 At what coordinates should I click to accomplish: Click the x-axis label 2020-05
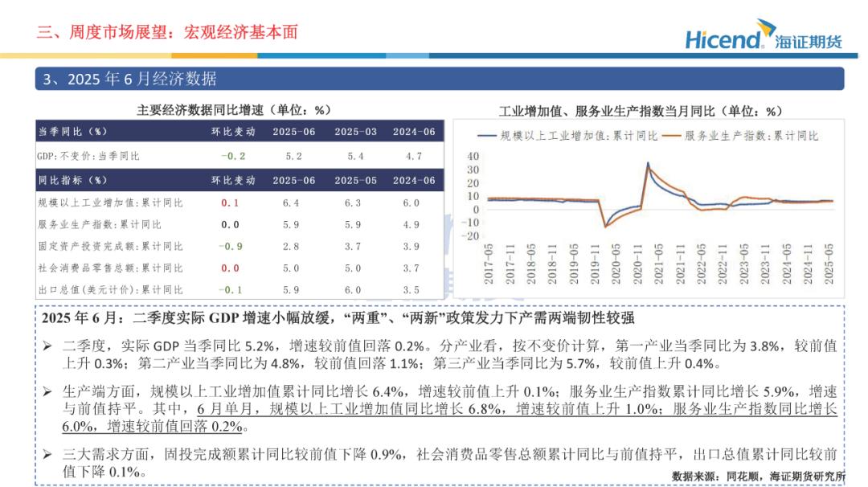(x=616, y=264)
